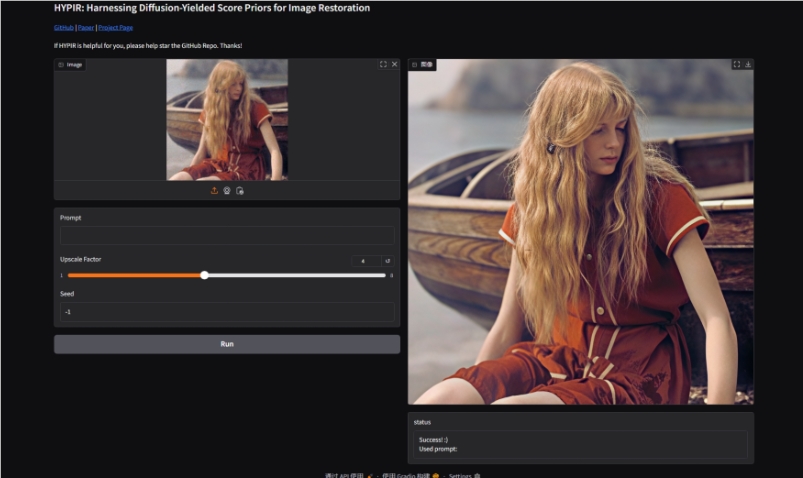Expand input image to fullscreen

[383, 64]
